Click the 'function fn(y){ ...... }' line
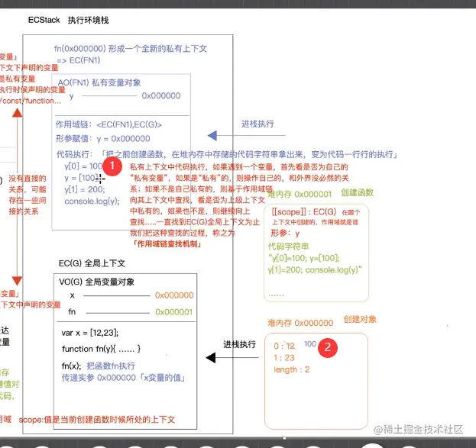The height and width of the screenshot is (448, 476). tap(101, 349)
